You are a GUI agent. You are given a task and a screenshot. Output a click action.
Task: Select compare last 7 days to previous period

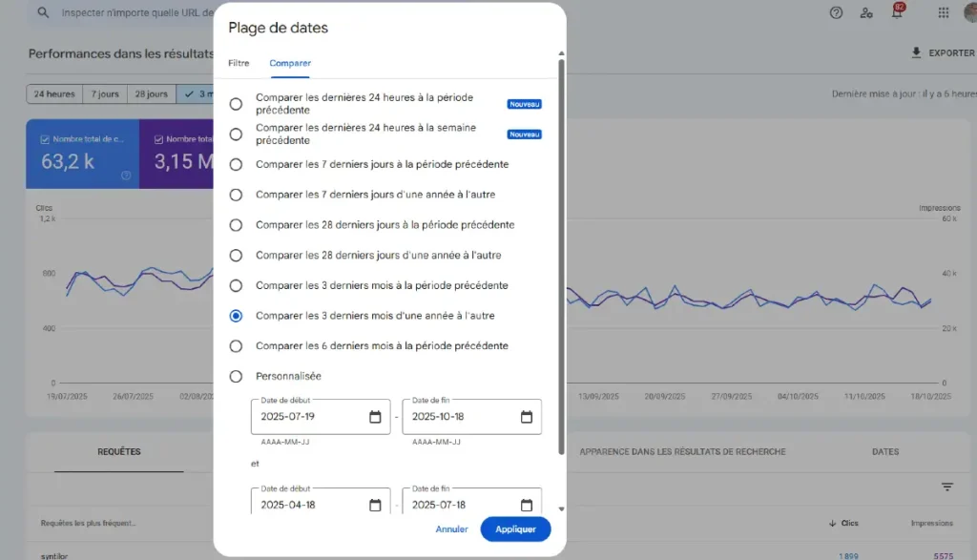(236, 164)
